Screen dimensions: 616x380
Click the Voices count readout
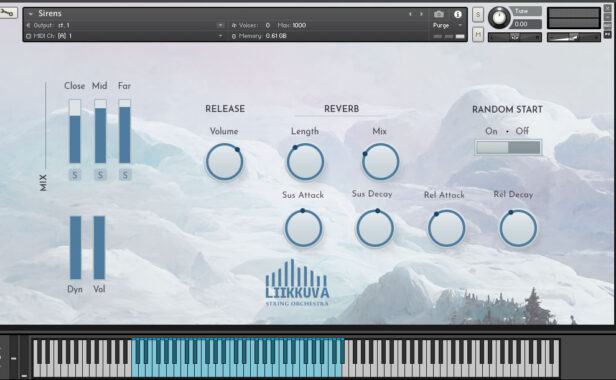tap(268, 25)
